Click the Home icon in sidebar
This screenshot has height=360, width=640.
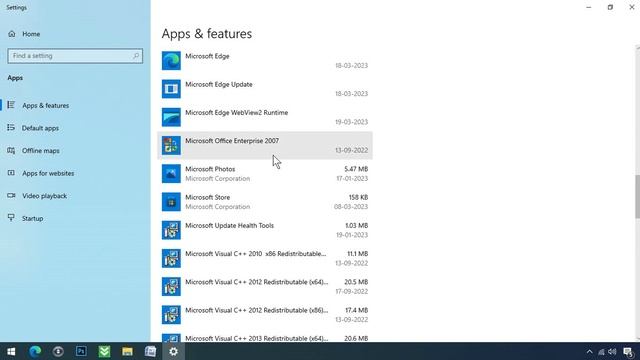click(11, 34)
